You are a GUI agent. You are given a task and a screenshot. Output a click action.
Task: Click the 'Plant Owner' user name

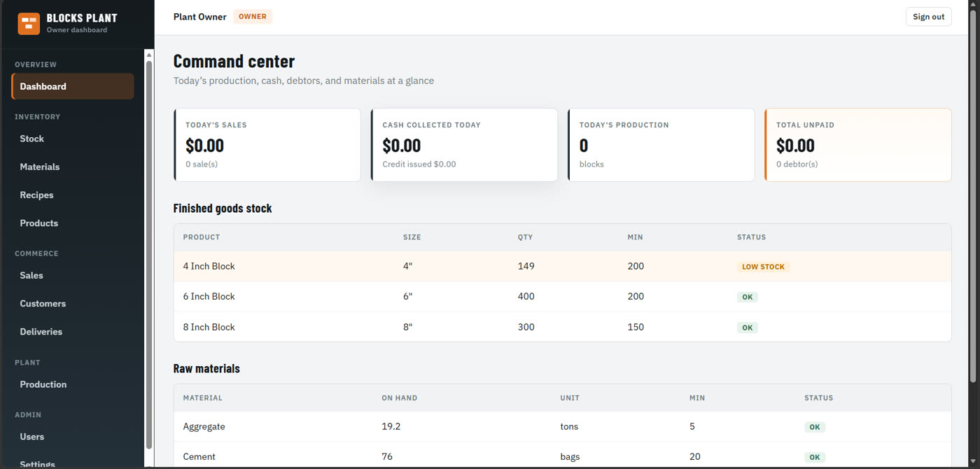[x=200, y=17]
